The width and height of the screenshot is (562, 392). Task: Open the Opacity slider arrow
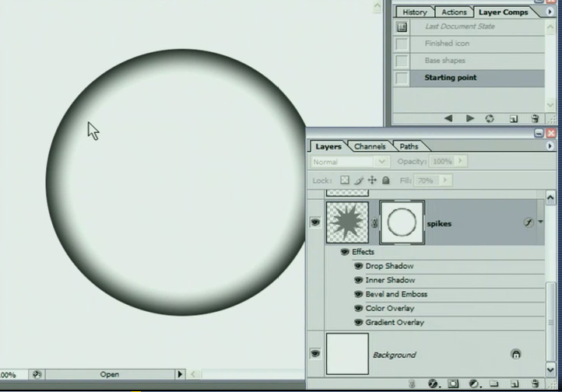pyautogui.click(x=461, y=162)
